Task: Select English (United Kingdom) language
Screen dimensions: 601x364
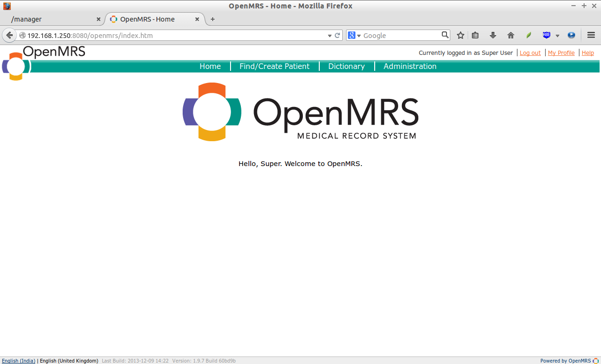Action: [x=69, y=361]
